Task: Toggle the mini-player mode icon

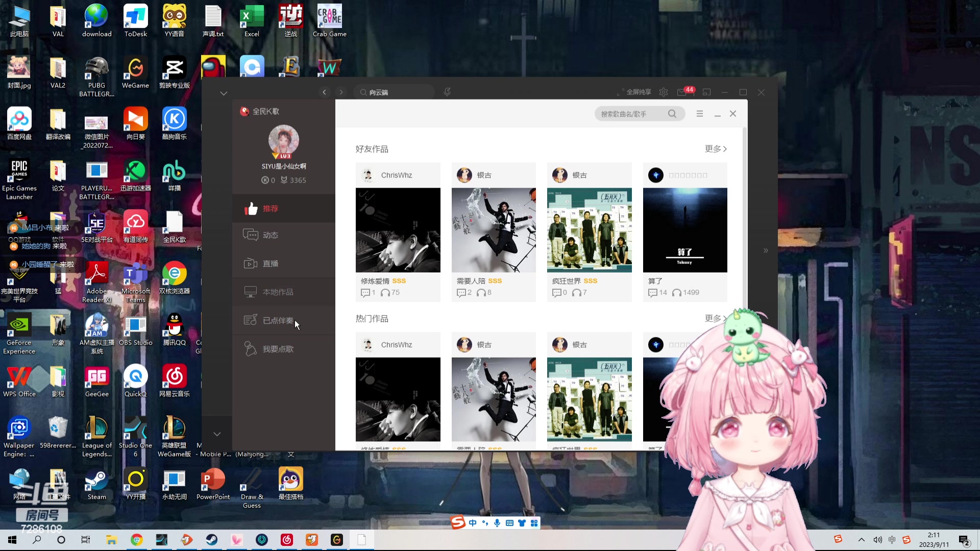Action: 706,92
